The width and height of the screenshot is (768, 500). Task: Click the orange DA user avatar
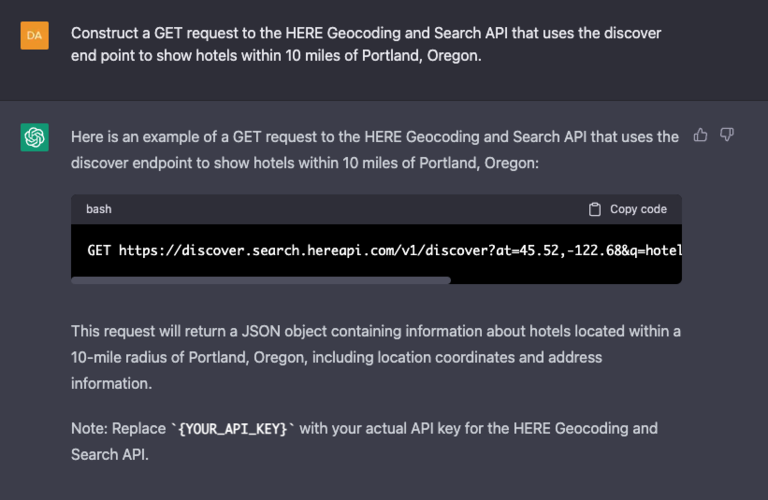coord(34,35)
